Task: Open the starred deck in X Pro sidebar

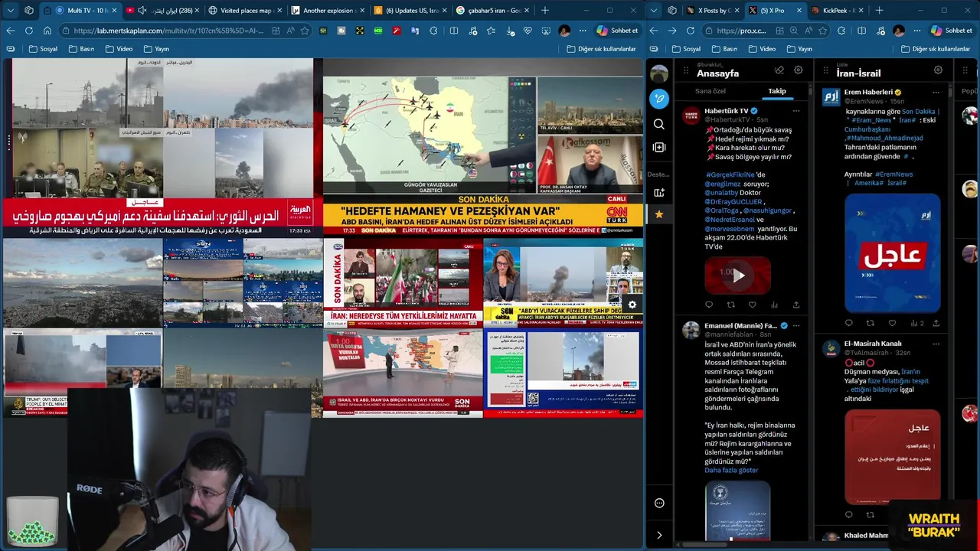Action: pyautogui.click(x=659, y=214)
